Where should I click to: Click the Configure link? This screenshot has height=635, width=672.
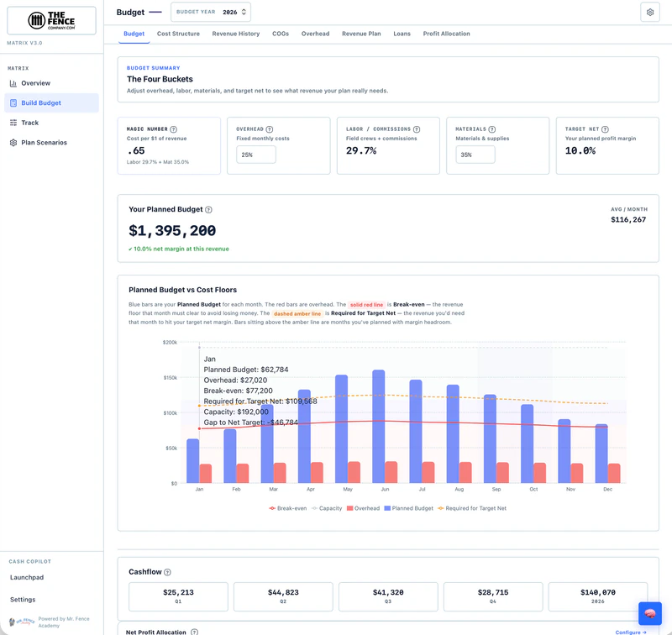click(x=631, y=632)
